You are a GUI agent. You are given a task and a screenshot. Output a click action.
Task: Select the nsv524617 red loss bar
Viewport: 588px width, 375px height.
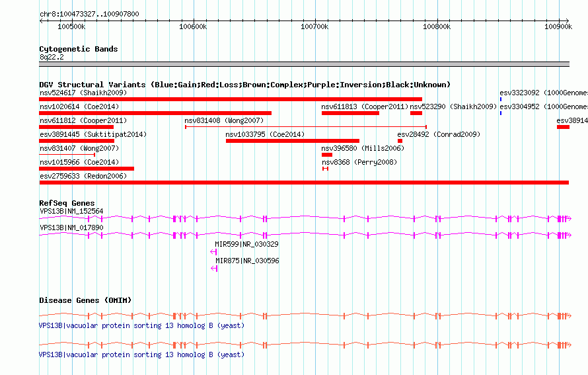[x=231, y=99]
